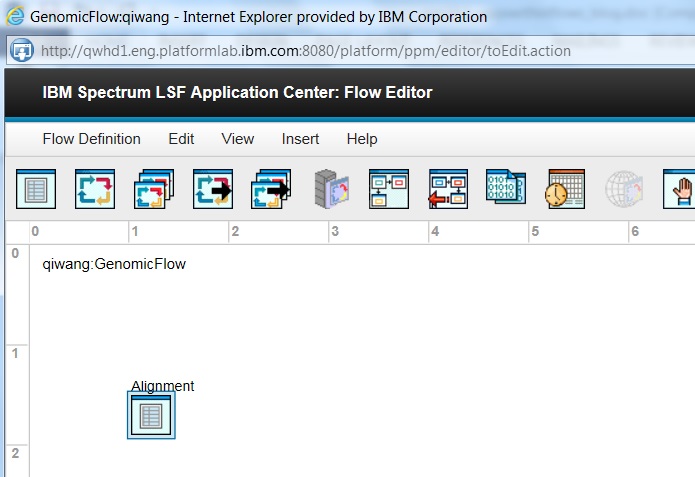Click the page icon beside the URL
695x477 pixels.
tap(22, 51)
